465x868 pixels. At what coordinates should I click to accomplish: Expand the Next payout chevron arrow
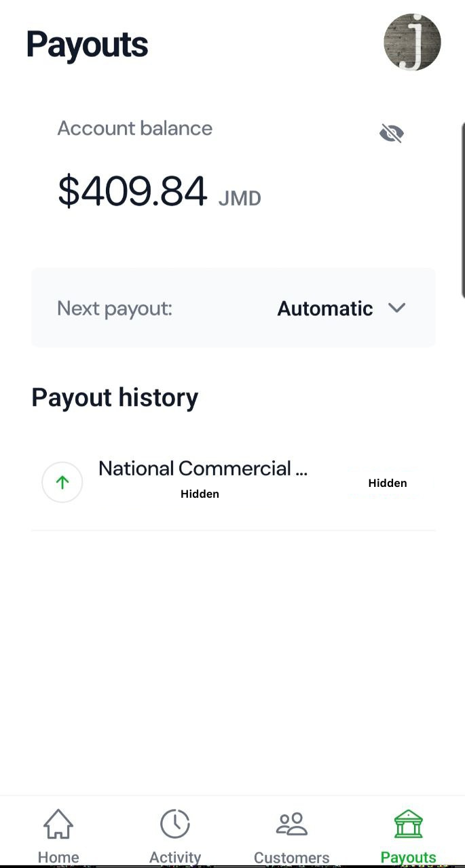396,308
